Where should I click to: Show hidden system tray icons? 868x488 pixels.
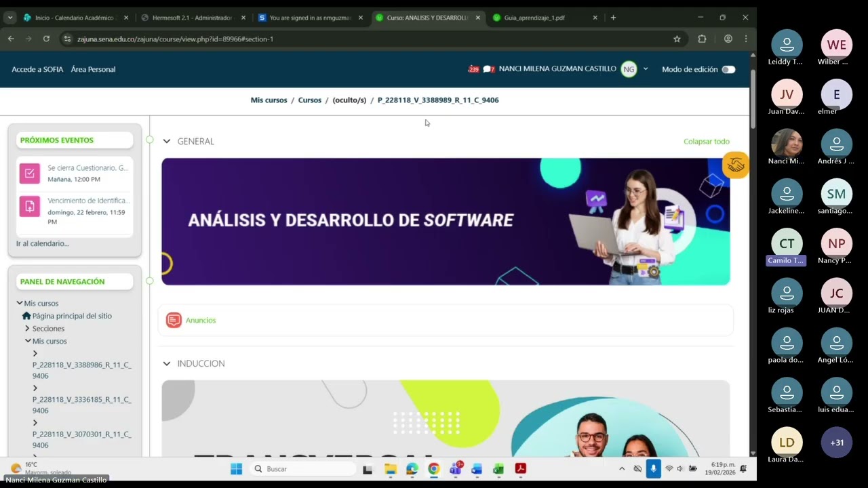pyautogui.click(x=622, y=468)
